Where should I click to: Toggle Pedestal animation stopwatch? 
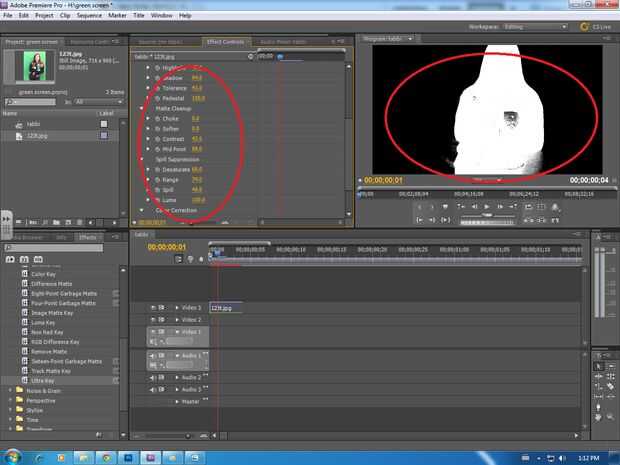click(157, 98)
